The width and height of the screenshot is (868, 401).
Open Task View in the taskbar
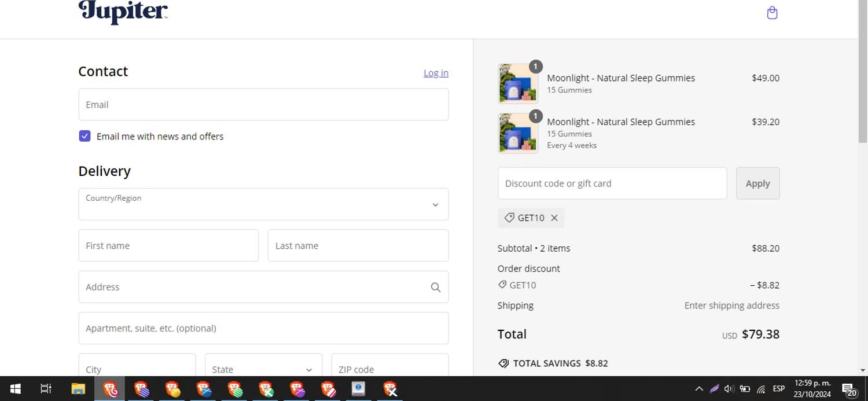[46, 389]
